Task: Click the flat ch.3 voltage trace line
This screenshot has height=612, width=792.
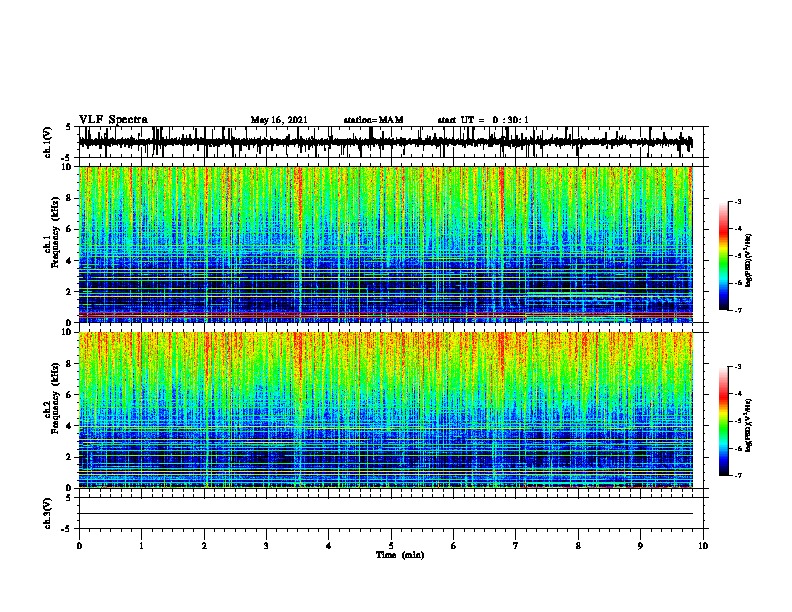Action: pyautogui.click(x=386, y=514)
